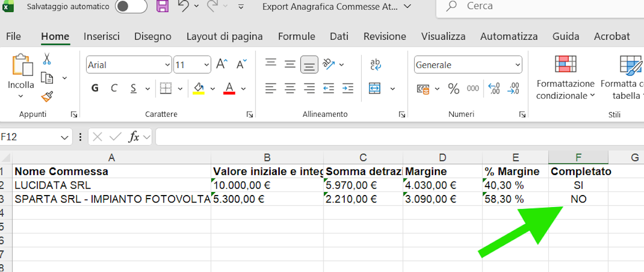644x272 pixels.
Task: Switch to Revisione ribbon tab
Action: [x=385, y=36]
